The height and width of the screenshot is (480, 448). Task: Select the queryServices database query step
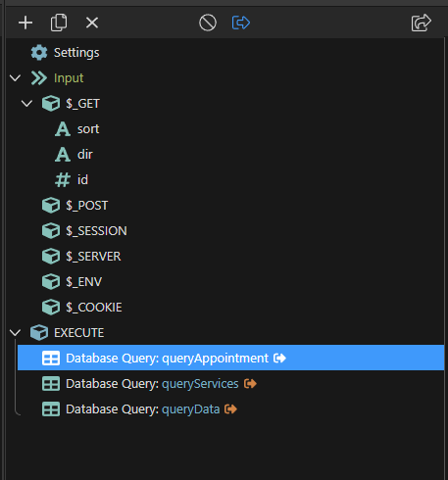click(x=149, y=384)
